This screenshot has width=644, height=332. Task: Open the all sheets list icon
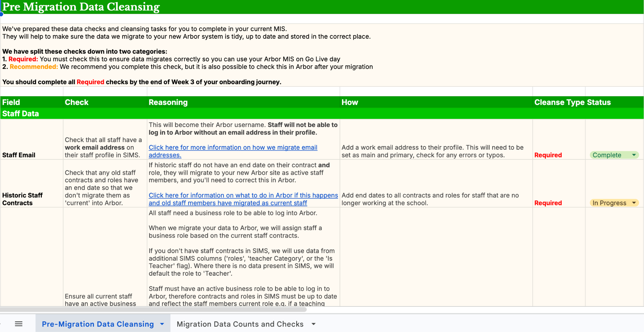pos(19,324)
